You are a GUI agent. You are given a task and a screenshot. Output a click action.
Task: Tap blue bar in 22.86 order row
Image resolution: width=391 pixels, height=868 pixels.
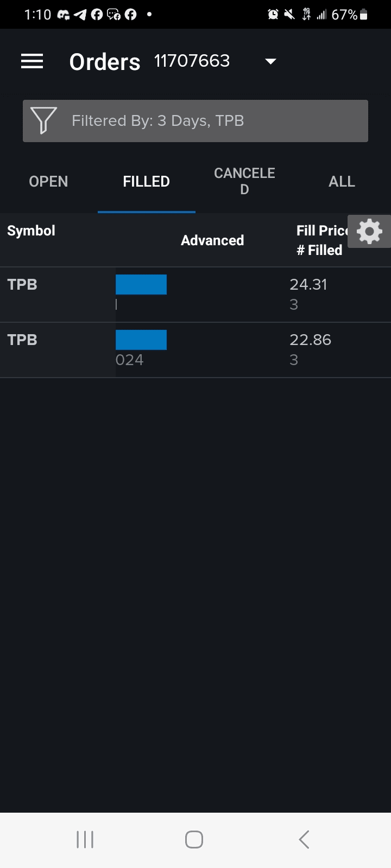coord(141,340)
